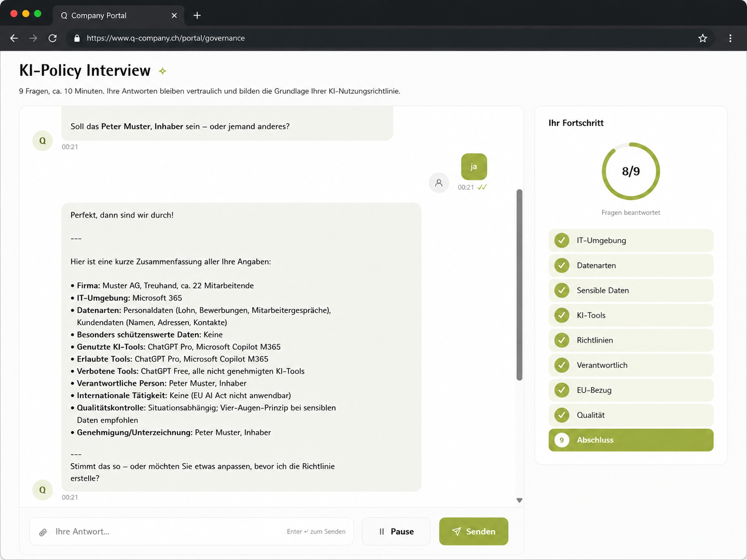Click the number 9 badge on Abschluss
Viewport: 747px width, 560px height.
tap(562, 440)
